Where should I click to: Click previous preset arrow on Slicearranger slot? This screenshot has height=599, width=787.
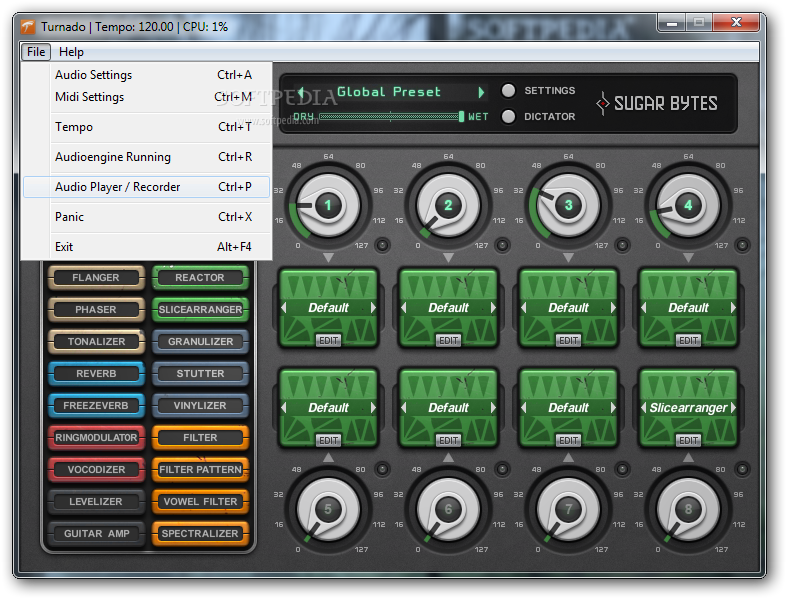coord(643,408)
